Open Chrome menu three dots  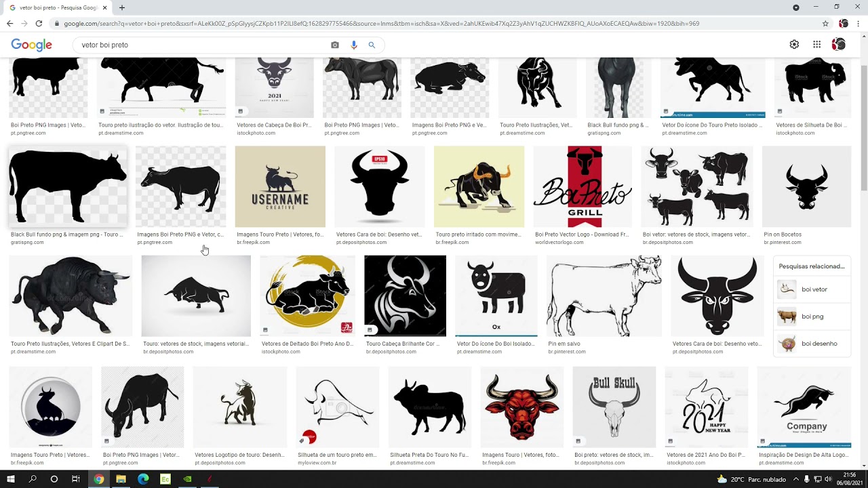tap(859, 23)
